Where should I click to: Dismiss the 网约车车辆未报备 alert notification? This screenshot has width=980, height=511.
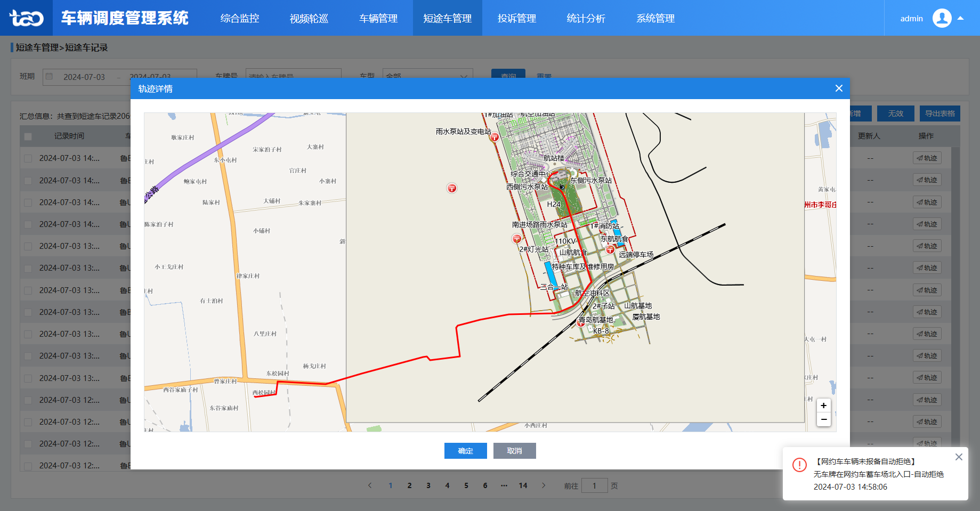959,457
